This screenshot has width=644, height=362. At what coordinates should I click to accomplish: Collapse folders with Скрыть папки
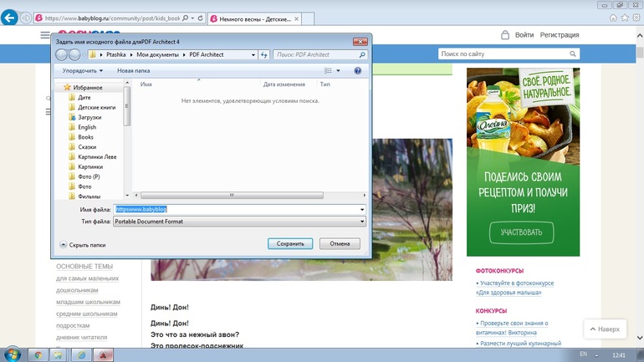coord(82,245)
